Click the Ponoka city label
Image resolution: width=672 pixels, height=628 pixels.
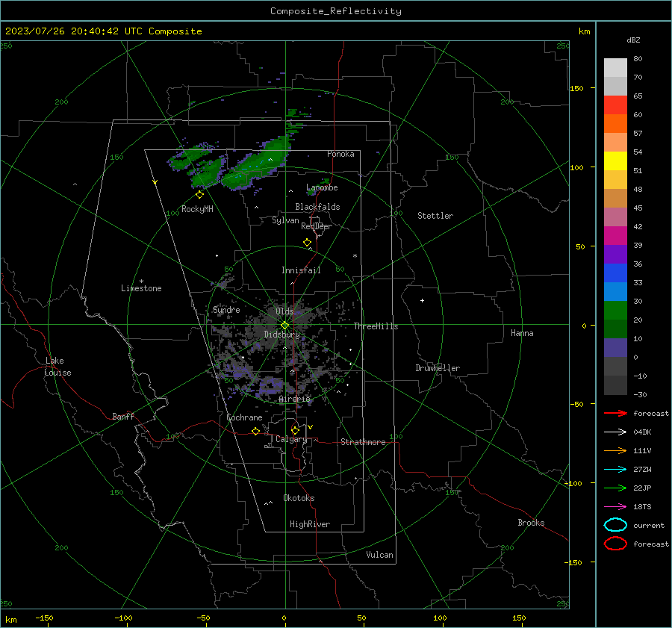coord(340,154)
